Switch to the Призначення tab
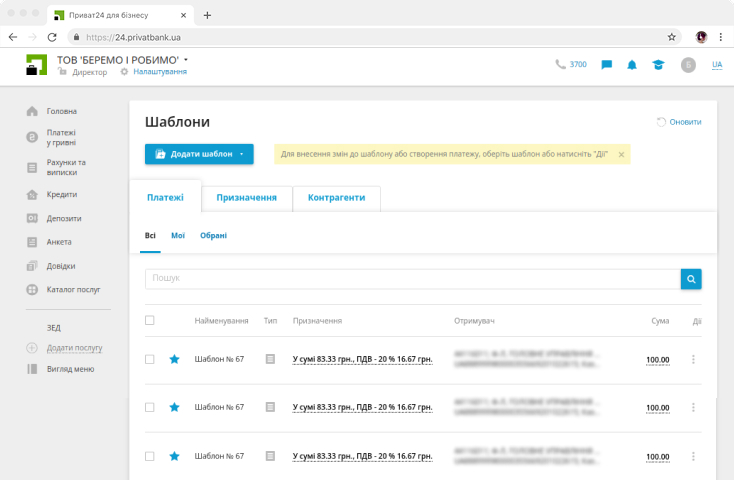Screen dimensions: 734x480 coord(247,198)
